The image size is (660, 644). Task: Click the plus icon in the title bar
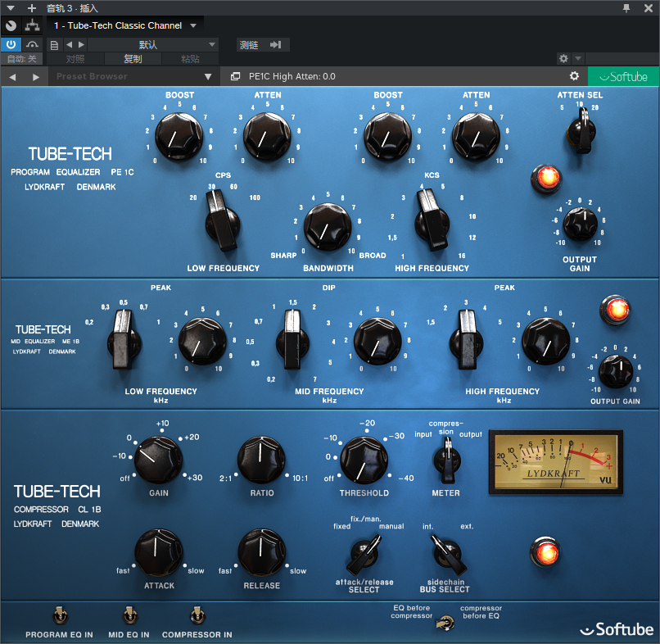coord(32,7)
